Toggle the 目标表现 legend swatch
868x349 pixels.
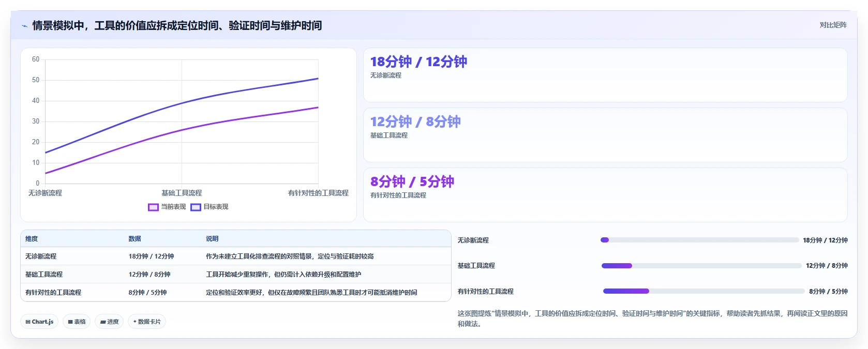(196, 207)
